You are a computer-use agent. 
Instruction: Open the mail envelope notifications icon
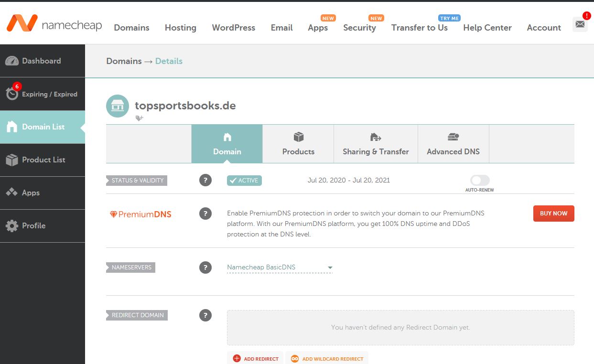[x=580, y=24]
